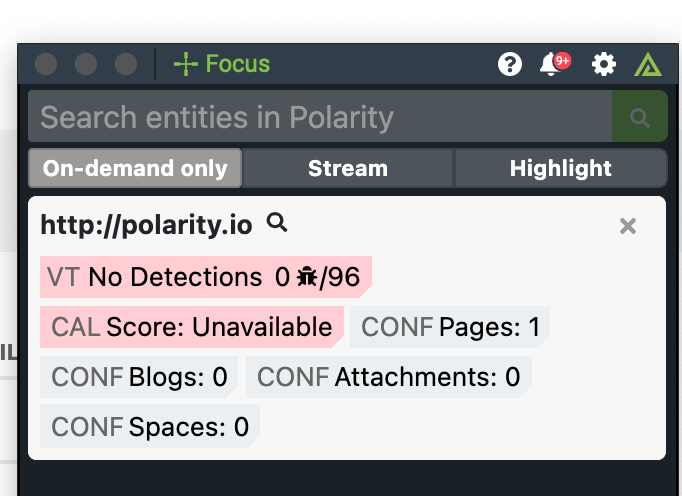Click the red 9+ notification badge
The image size is (682, 496).
tap(562, 61)
